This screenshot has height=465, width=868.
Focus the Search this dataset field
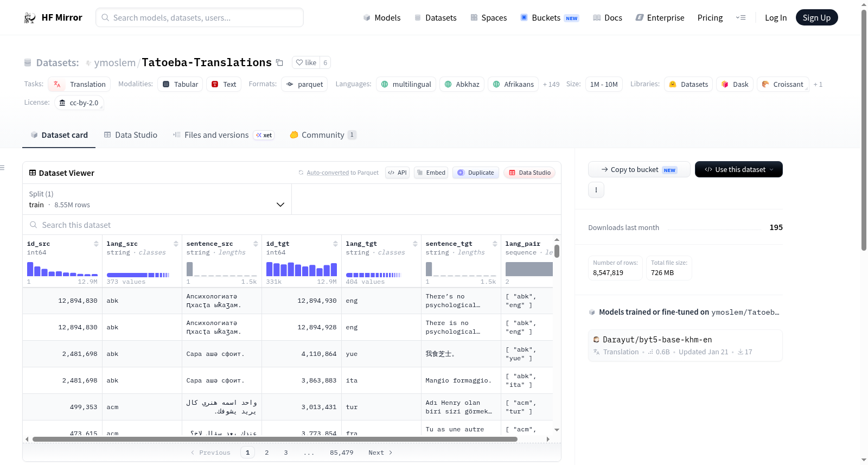click(292, 225)
